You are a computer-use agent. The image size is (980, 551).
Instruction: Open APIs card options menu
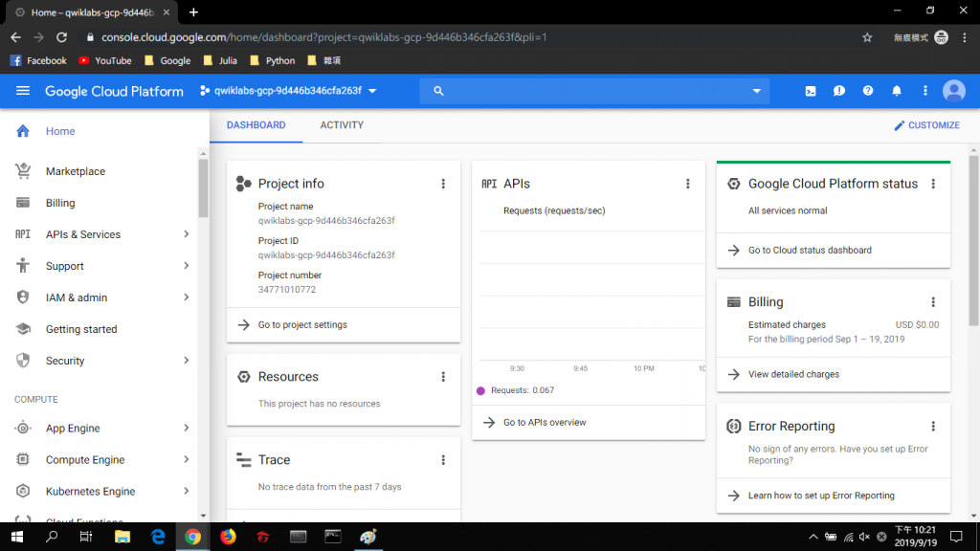coord(688,184)
